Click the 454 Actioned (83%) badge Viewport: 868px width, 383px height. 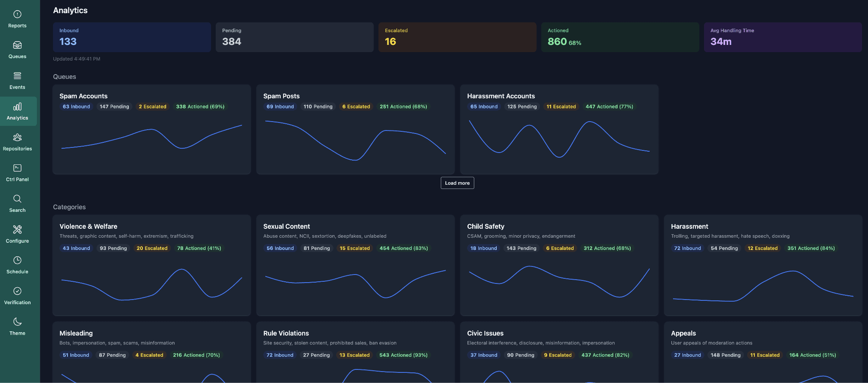(404, 248)
